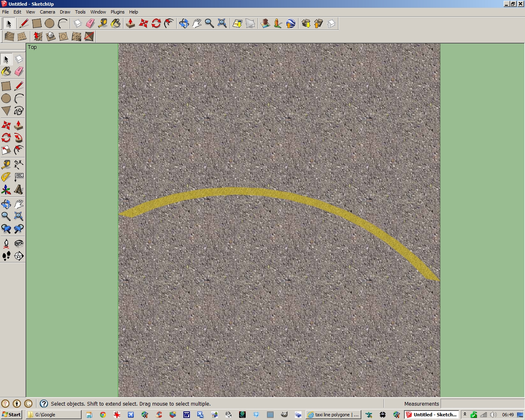Switch to taxi line polygone taskbar window
The width and height of the screenshot is (525, 420).
point(333,415)
